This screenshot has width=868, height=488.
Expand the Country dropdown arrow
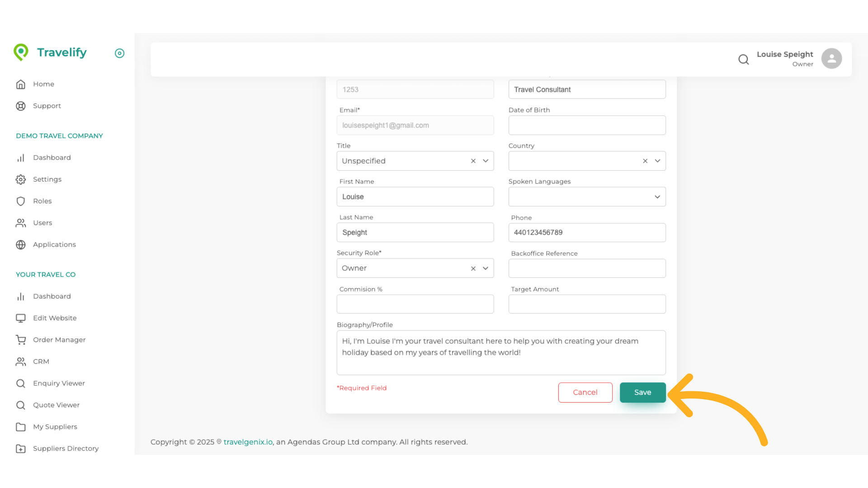point(657,161)
